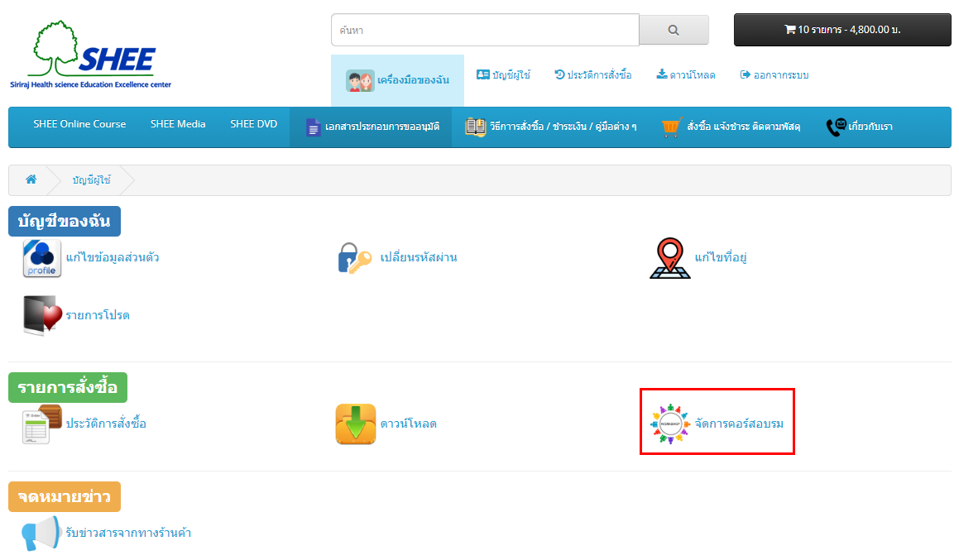Open the order history clipboard icon

coord(41,424)
